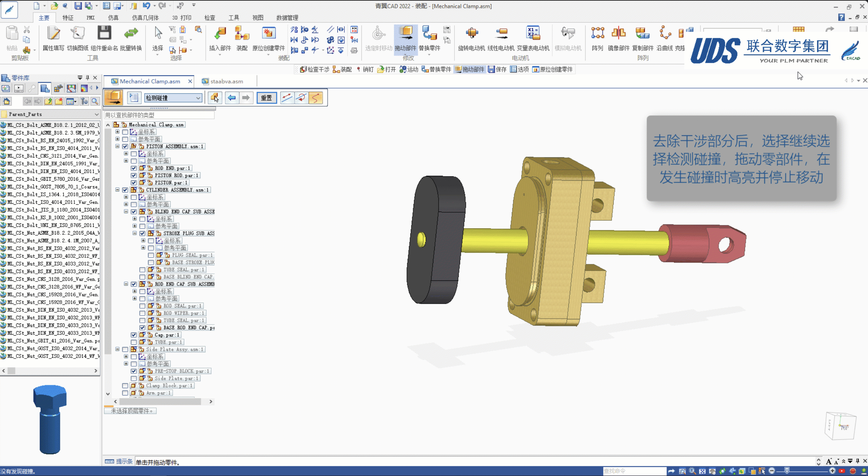Click the 阵列 pattern icon

tap(597, 34)
